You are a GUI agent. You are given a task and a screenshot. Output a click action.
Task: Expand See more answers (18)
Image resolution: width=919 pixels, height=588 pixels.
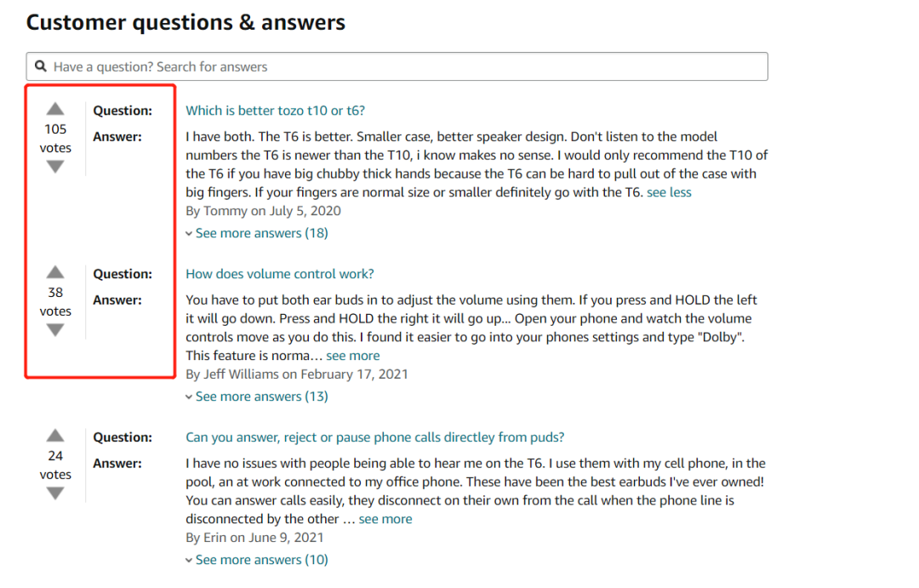[257, 233]
